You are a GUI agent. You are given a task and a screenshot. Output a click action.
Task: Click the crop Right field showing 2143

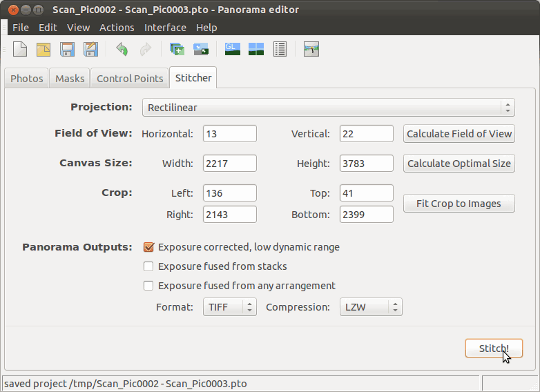(230, 214)
